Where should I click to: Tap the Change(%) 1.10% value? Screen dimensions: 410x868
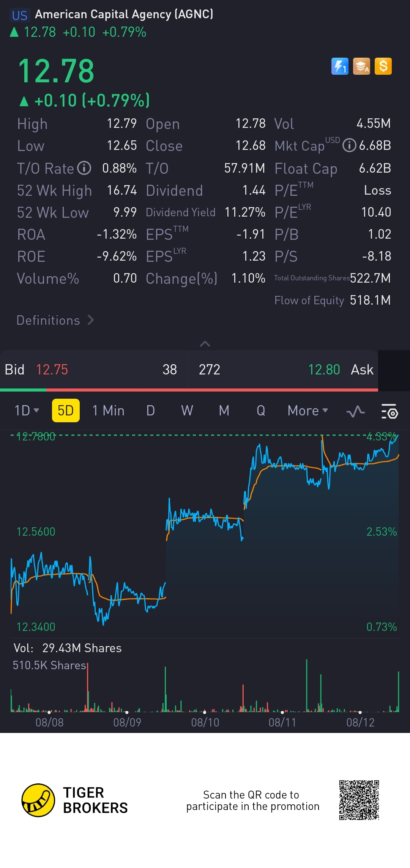tap(248, 278)
